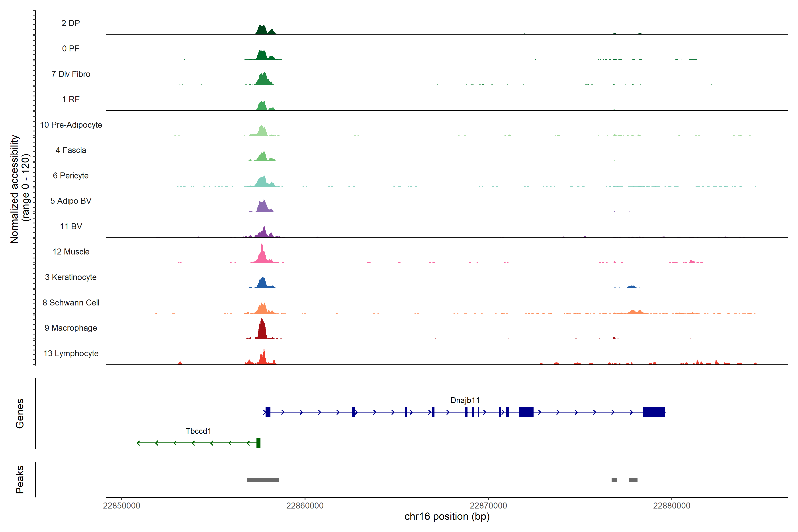Click the largest grey peak bar

[x=263, y=480]
